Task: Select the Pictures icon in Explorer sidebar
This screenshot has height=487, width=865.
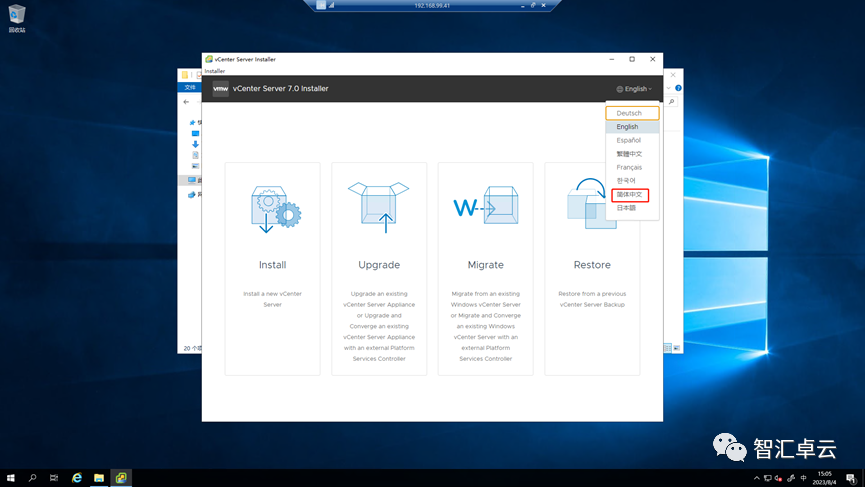Action: tap(195, 166)
